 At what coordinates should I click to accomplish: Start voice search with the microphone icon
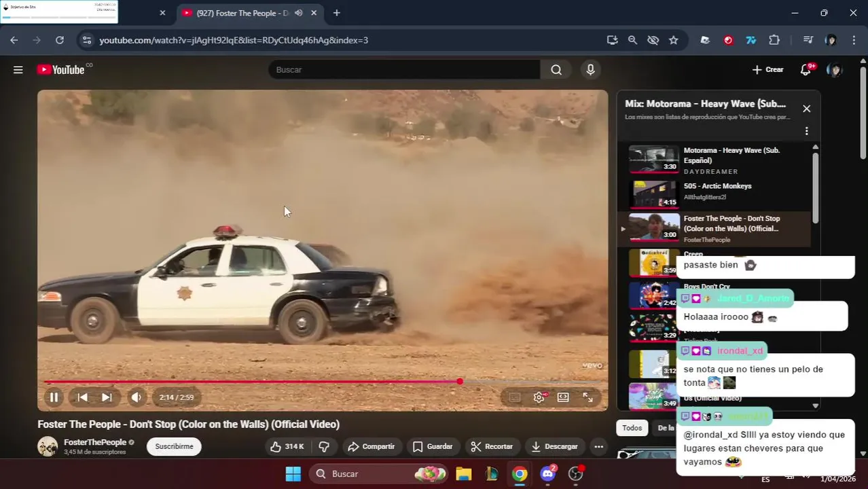pyautogui.click(x=590, y=70)
